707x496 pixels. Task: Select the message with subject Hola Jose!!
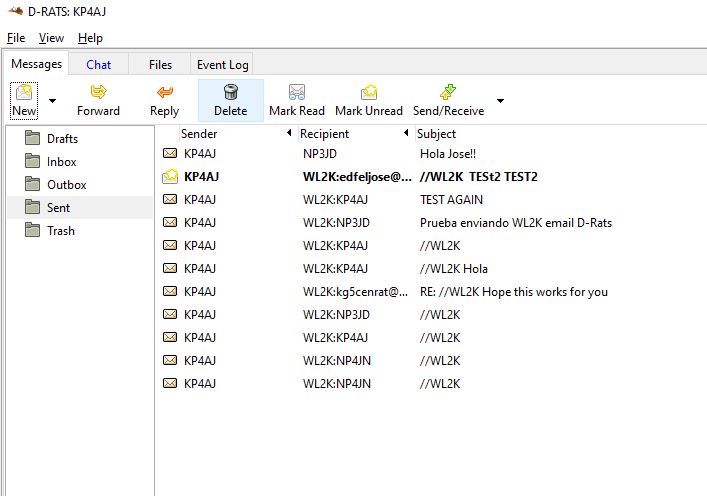(448, 154)
